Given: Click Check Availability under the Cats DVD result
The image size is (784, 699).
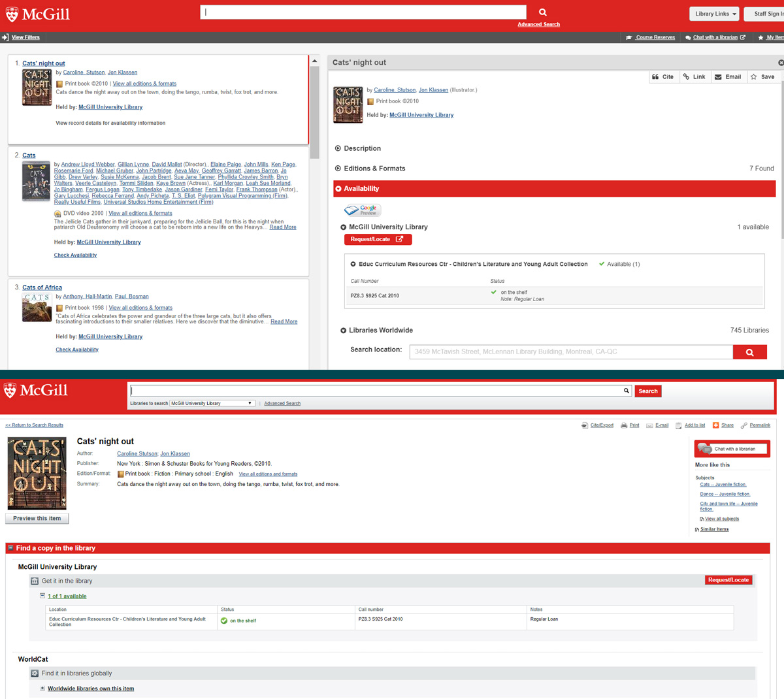Looking at the screenshot, I should click(x=75, y=255).
